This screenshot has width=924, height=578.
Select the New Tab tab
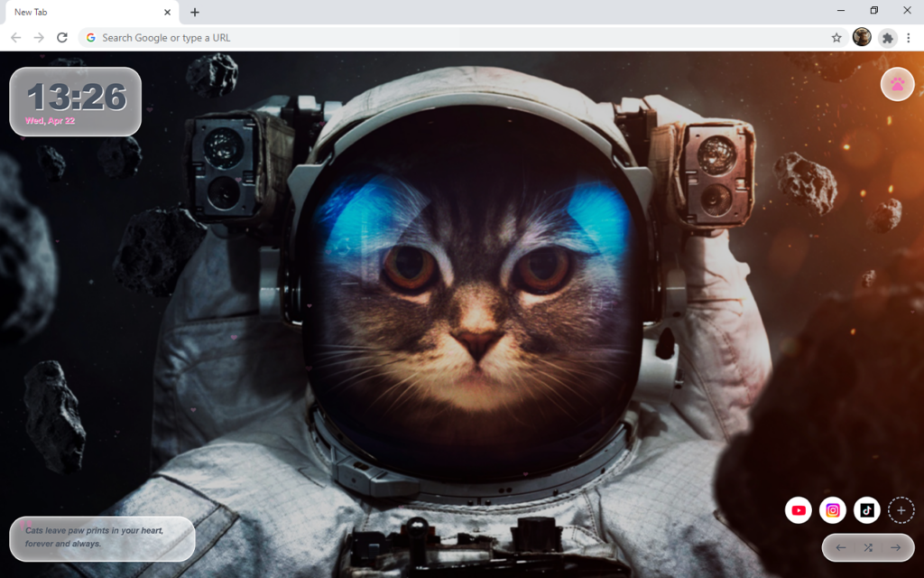click(81, 12)
